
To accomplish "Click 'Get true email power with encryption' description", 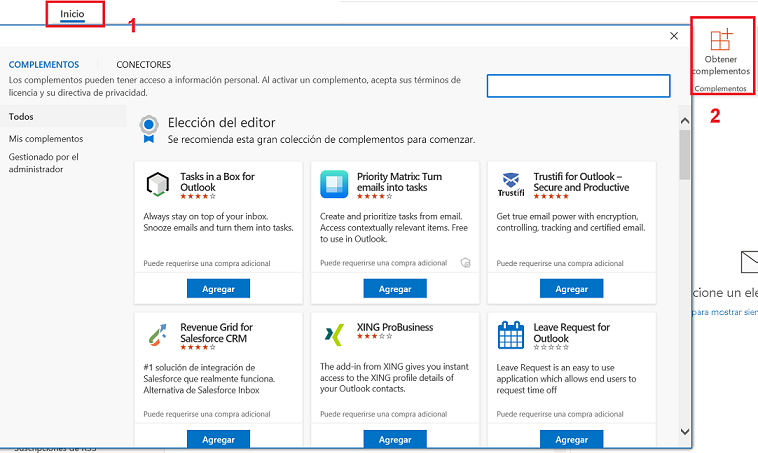I will tap(571, 222).
